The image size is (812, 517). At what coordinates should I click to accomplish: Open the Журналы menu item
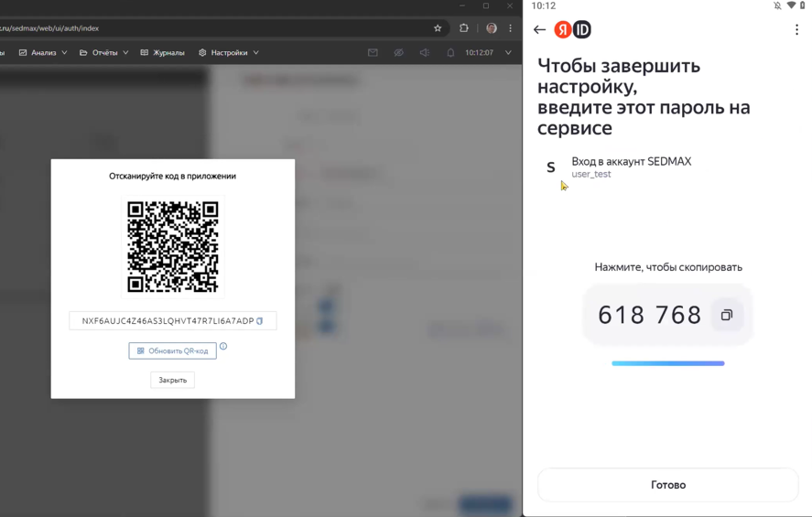(163, 52)
